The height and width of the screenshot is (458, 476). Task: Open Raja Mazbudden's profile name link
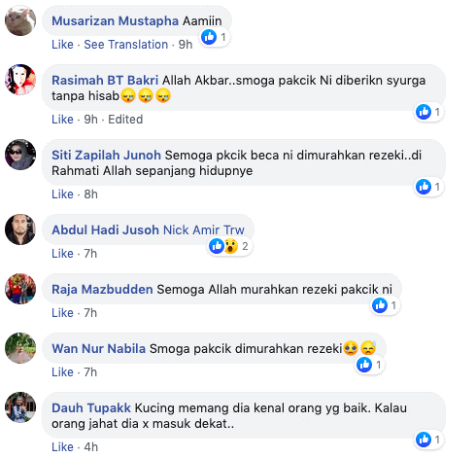pyautogui.click(x=102, y=289)
